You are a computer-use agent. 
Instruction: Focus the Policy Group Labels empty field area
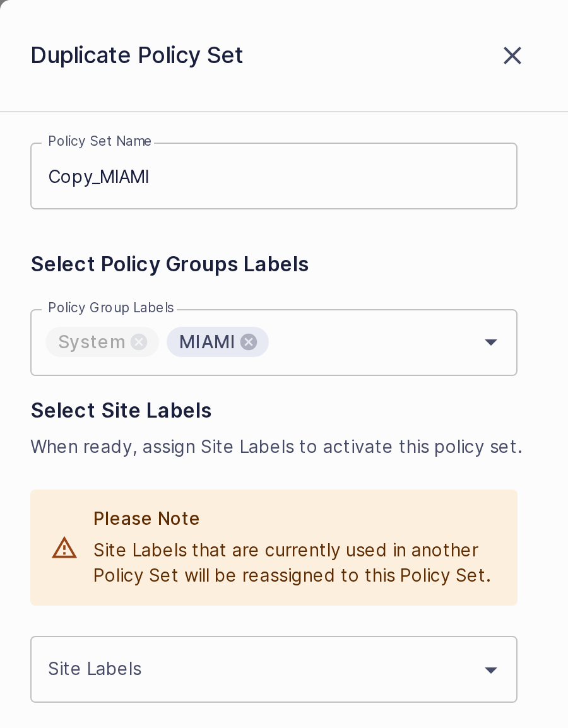click(374, 342)
